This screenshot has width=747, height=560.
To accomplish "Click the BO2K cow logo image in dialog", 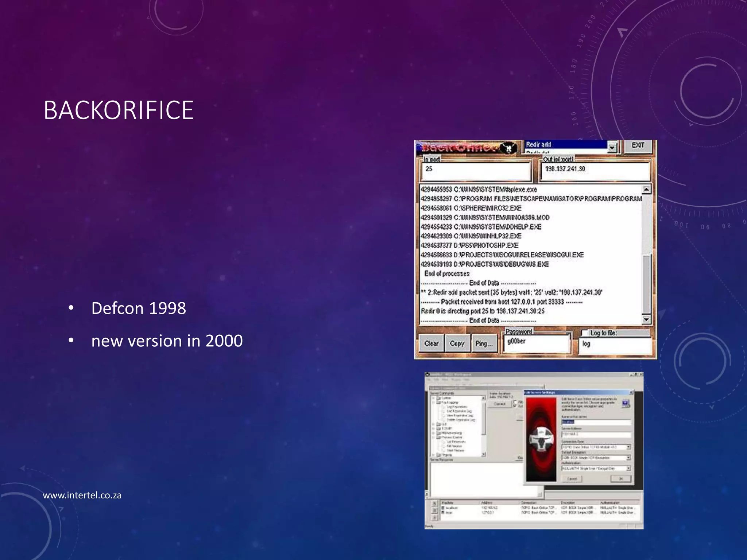I will (541, 439).
